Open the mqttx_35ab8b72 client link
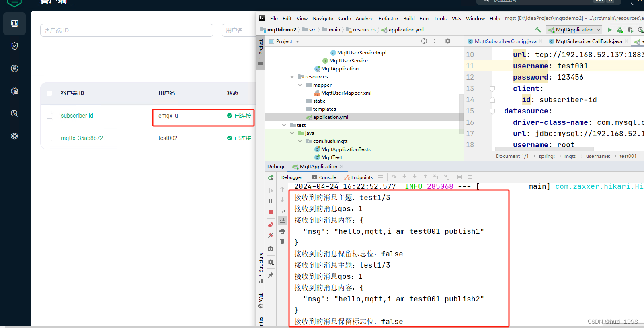The height and width of the screenshot is (328, 644). 82,138
